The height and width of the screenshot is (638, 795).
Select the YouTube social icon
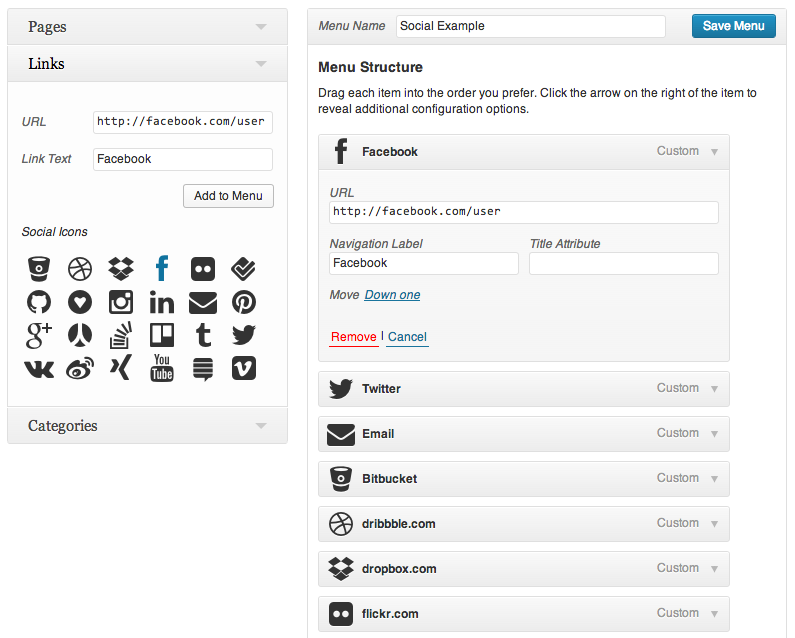click(162, 368)
